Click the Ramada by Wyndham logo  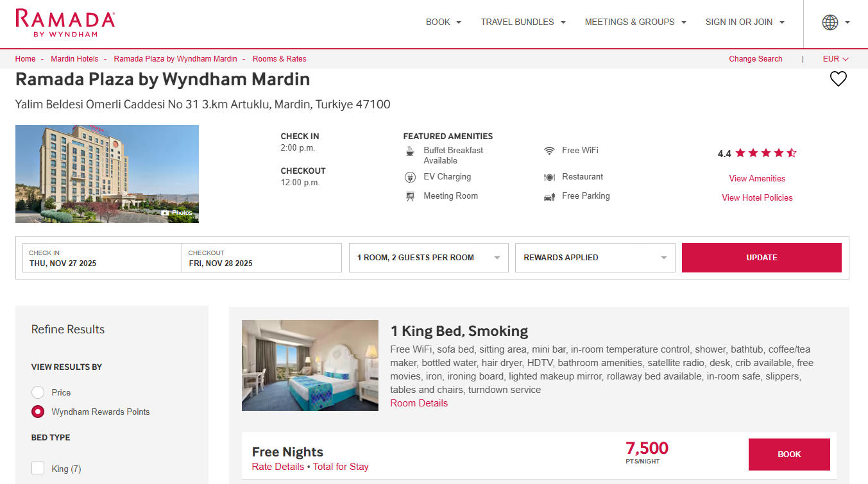[65, 22]
